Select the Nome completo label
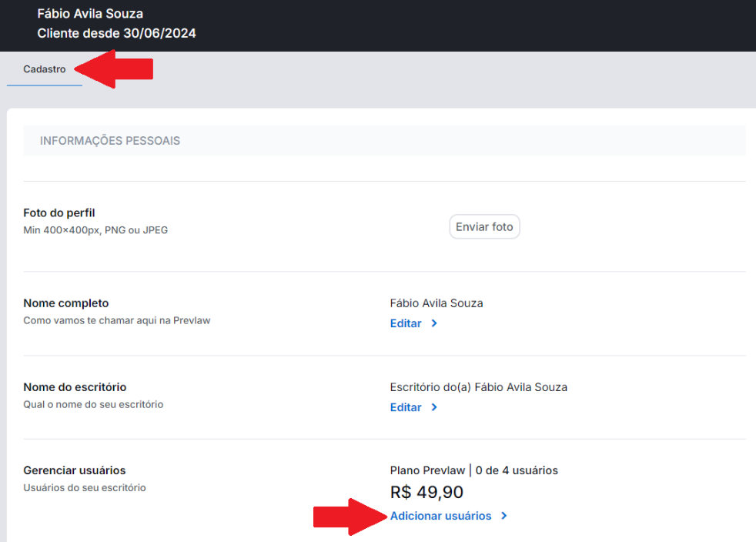This screenshot has height=542, width=756. tap(66, 303)
